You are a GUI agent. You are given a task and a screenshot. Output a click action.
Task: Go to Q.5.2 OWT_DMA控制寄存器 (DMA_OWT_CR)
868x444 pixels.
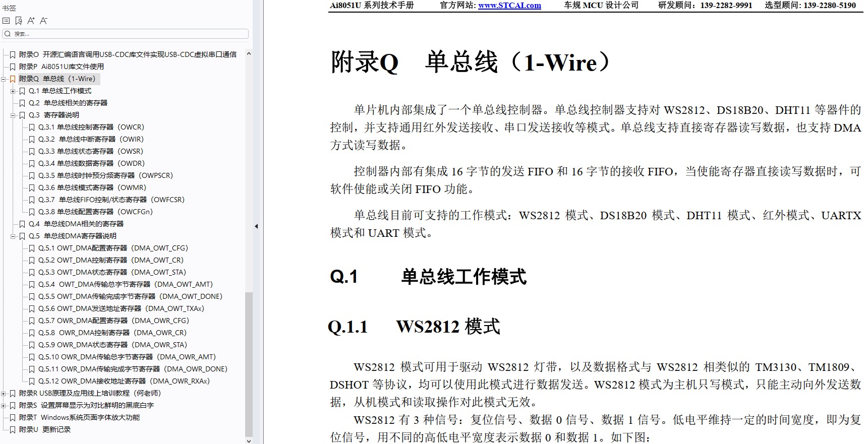[111, 260]
